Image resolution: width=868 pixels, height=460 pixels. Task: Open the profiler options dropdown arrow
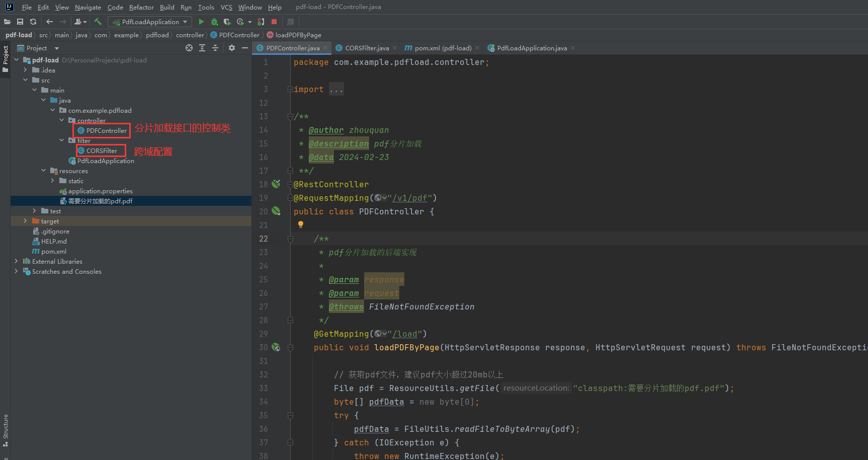tap(250, 22)
